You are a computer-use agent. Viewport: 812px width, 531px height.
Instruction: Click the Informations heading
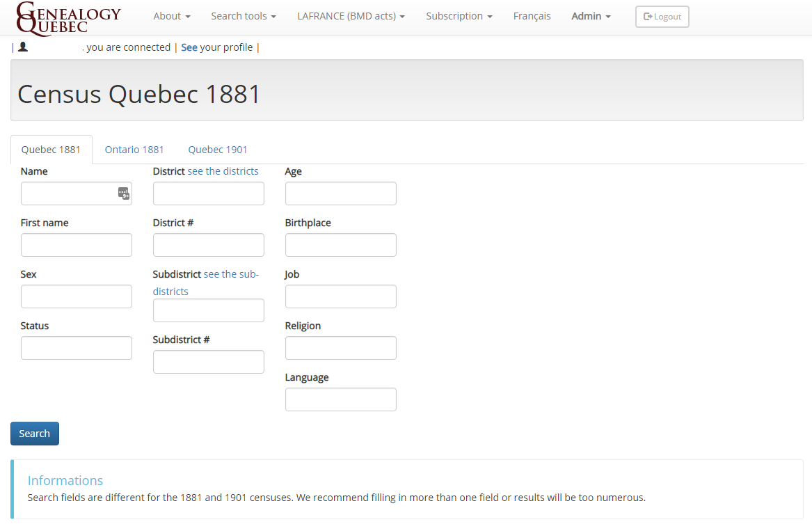(65, 480)
